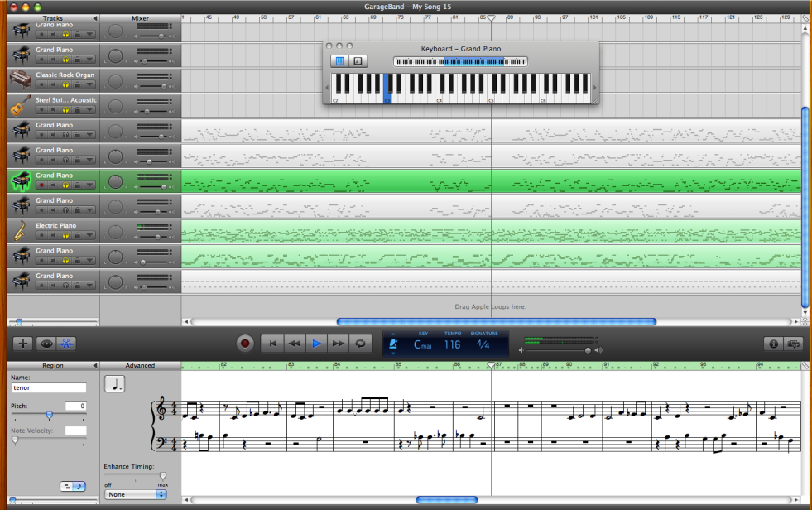Add a new track with the plus button
The image size is (812, 510).
[x=23, y=343]
